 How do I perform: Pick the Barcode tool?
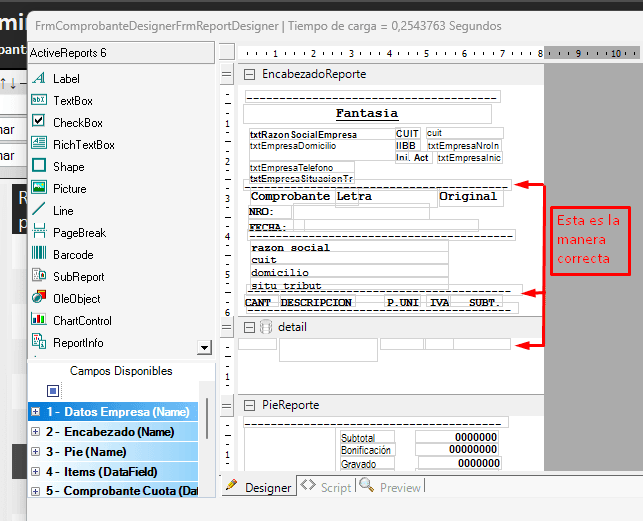click(72, 254)
